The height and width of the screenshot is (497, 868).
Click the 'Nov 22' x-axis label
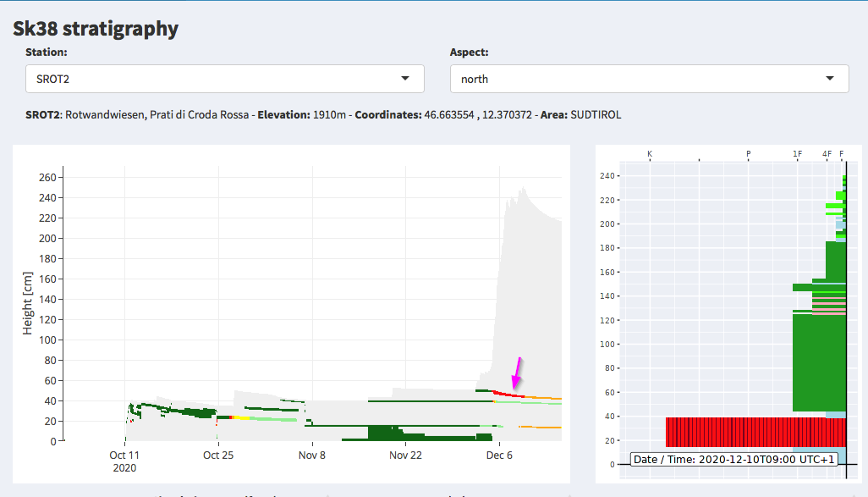click(x=405, y=456)
